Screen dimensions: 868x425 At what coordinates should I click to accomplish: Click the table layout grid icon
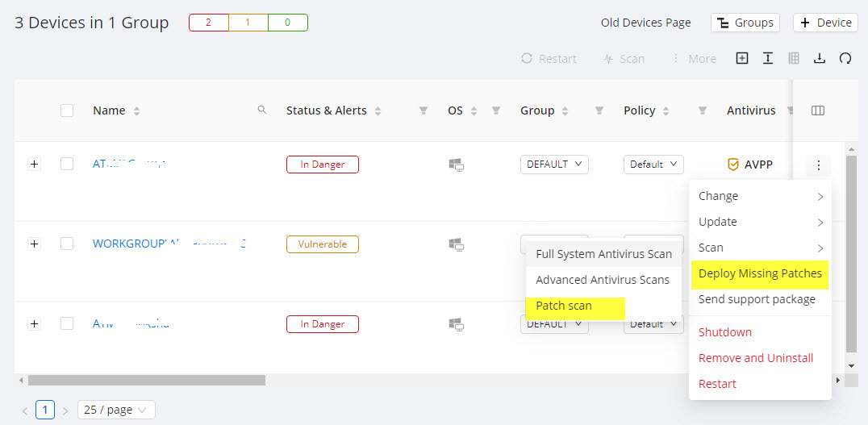pos(793,58)
